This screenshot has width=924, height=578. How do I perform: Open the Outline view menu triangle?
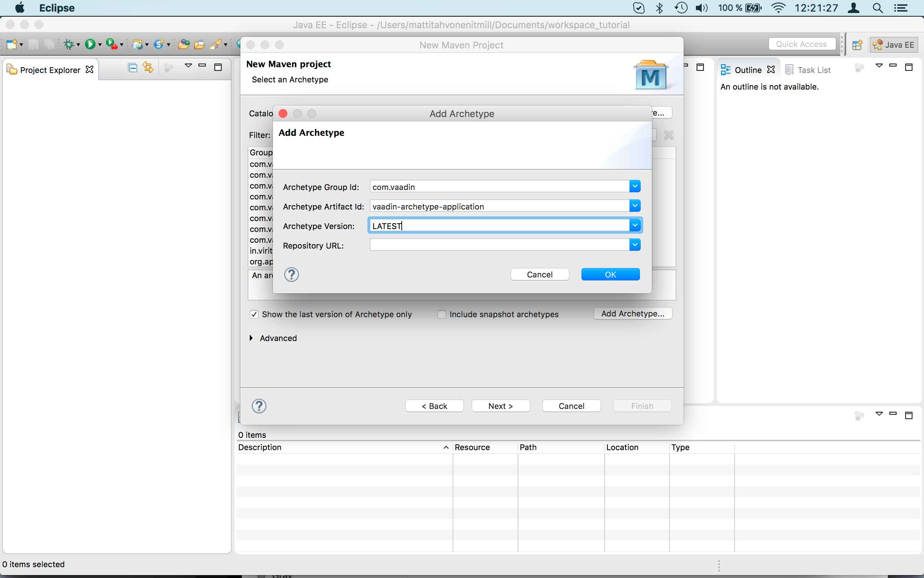point(879,66)
